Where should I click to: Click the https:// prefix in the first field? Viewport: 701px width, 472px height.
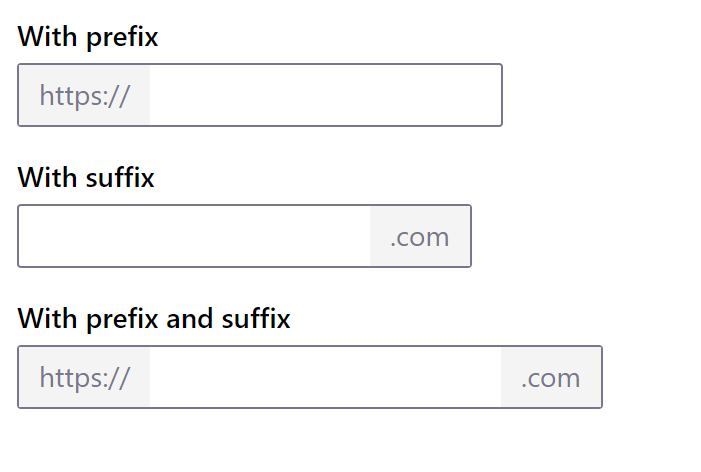85,96
